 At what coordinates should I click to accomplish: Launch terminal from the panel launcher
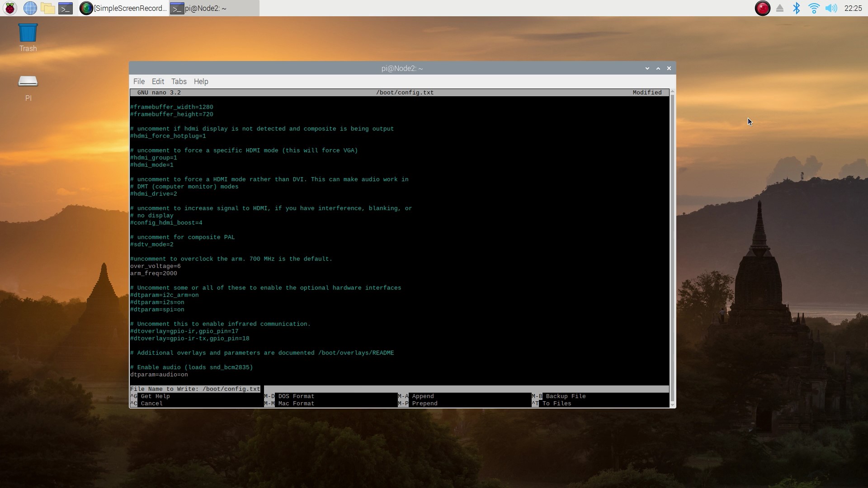[66, 8]
